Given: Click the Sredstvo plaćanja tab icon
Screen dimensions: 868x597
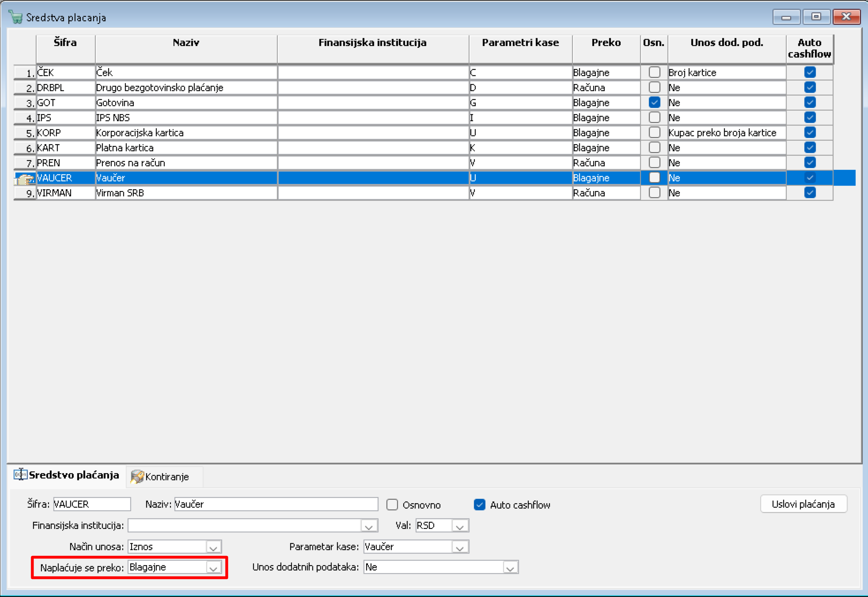Looking at the screenshot, I should tap(20, 474).
